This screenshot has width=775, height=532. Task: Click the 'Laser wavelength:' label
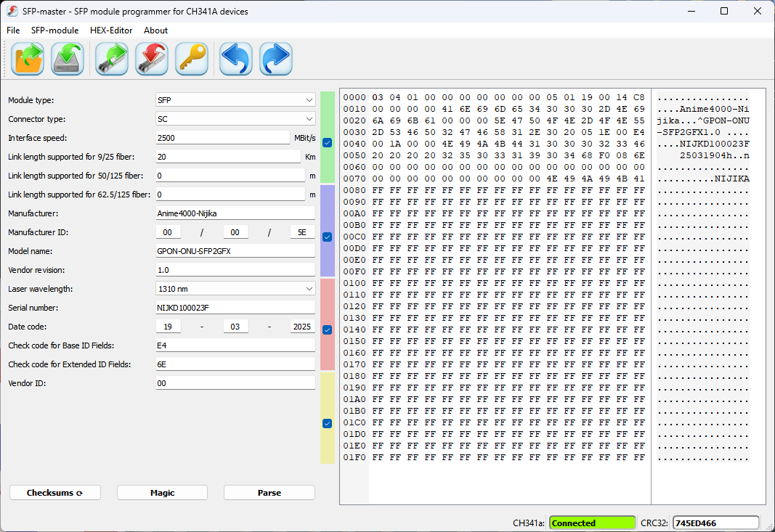(41, 288)
